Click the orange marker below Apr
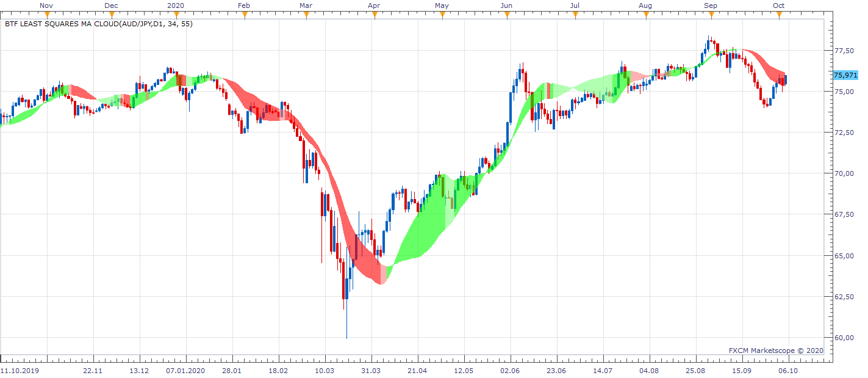868x378 pixels. (x=374, y=15)
